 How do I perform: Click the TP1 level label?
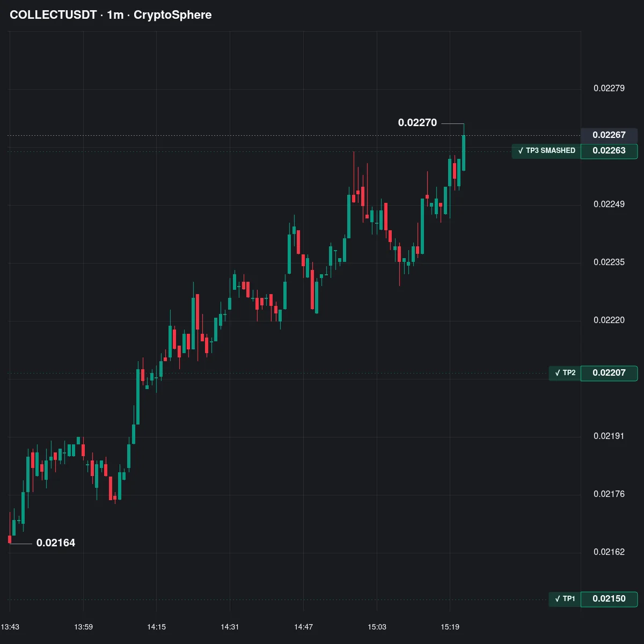coord(565,599)
